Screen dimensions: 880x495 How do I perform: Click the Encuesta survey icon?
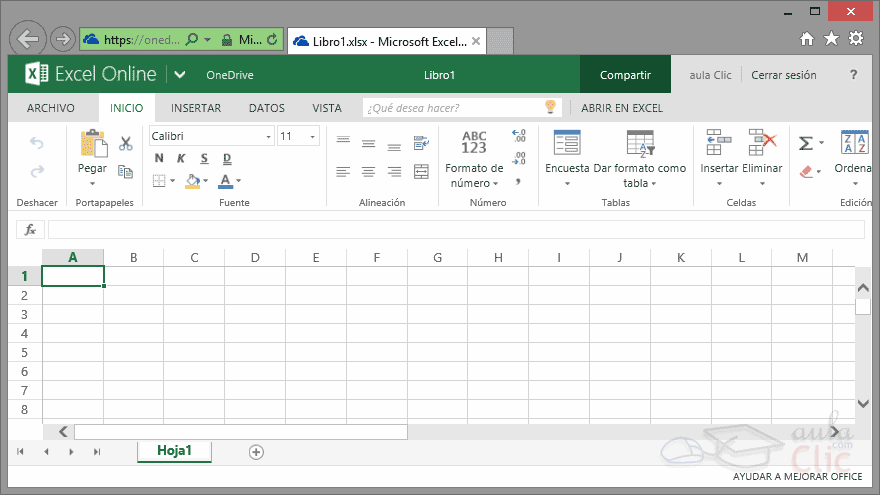[x=567, y=143]
